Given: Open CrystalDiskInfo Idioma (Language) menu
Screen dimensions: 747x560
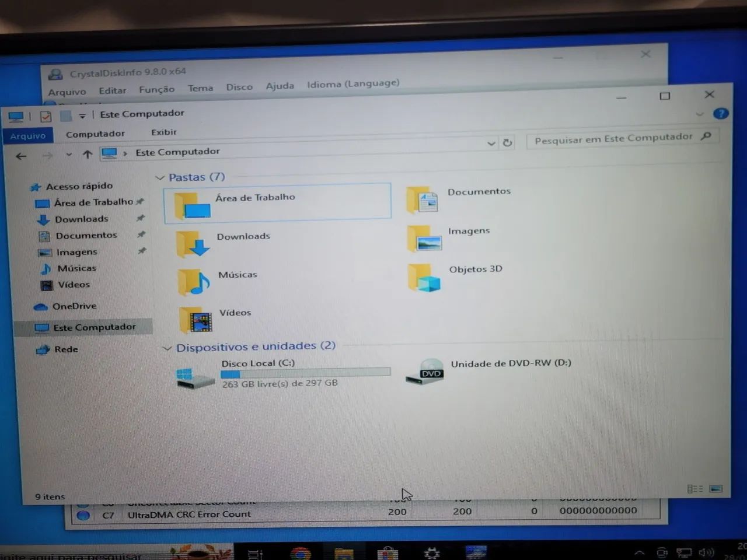Looking at the screenshot, I should click(353, 83).
